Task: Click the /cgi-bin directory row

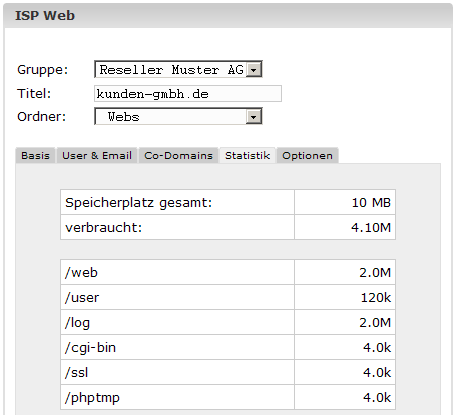Action: click(x=228, y=347)
